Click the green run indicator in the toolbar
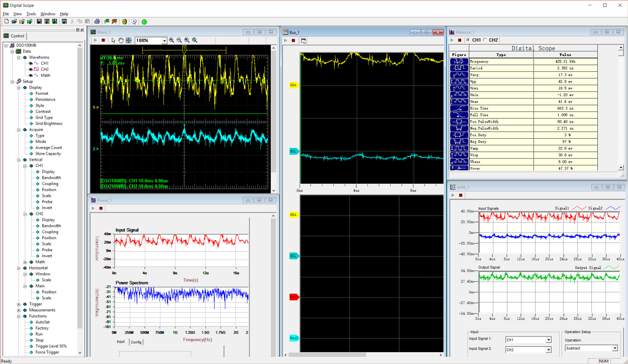The image size is (628, 364). pyautogui.click(x=144, y=22)
